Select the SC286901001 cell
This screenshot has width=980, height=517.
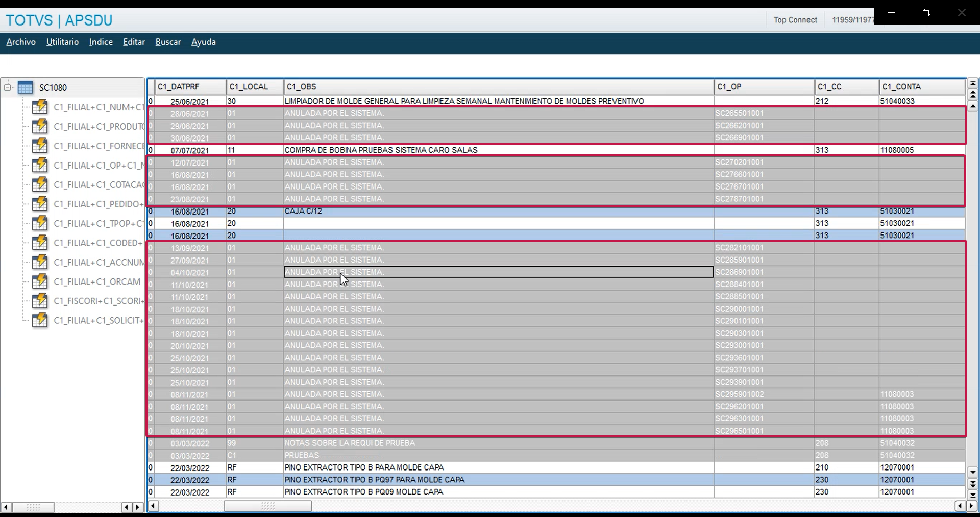(765, 272)
